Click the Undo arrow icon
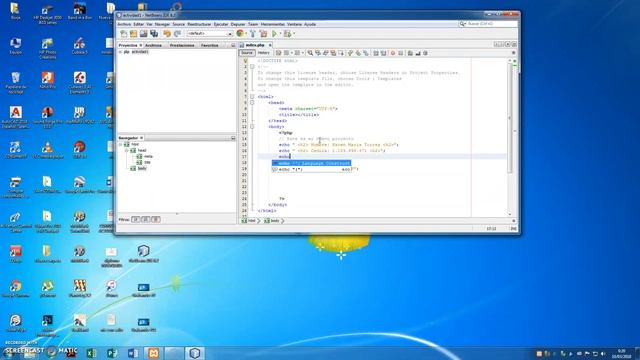This screenshot has height=360, width=640. point(167,34)
